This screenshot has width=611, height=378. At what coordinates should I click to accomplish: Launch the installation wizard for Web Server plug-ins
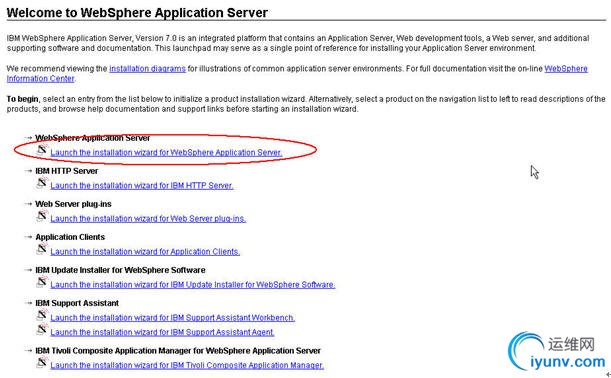(148, 219)
